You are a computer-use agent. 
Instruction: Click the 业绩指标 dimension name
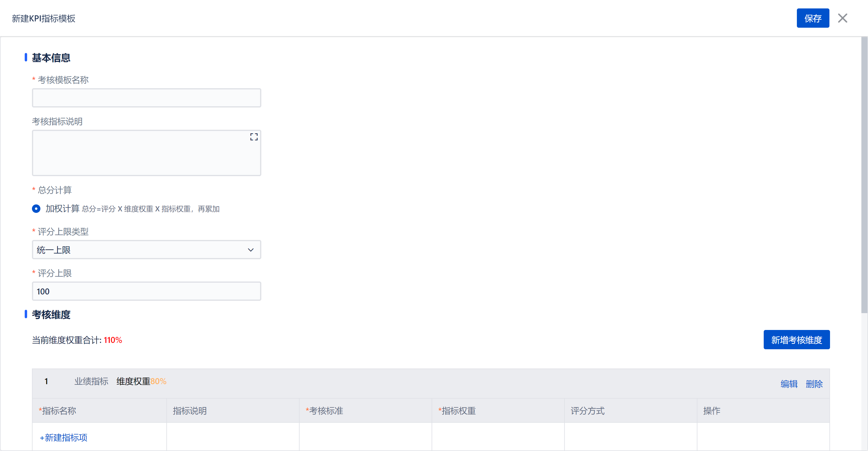91,381
